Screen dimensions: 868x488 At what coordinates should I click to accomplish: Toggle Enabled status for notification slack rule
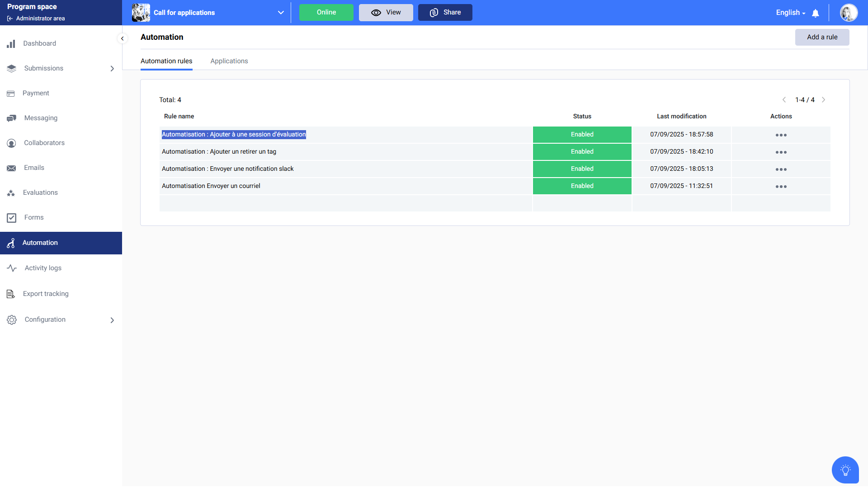[582, 169]
